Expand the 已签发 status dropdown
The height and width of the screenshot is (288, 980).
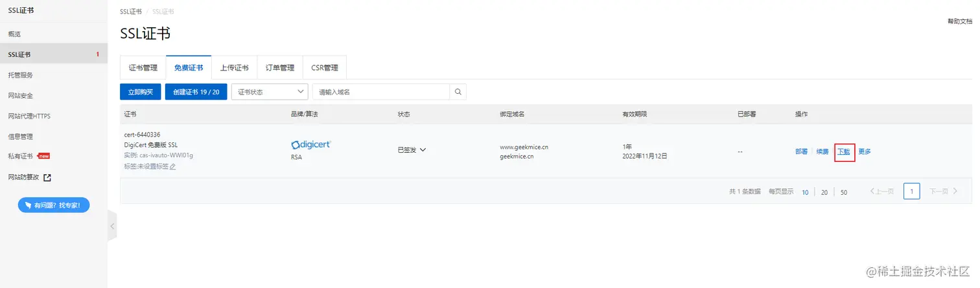click(423, 150)
